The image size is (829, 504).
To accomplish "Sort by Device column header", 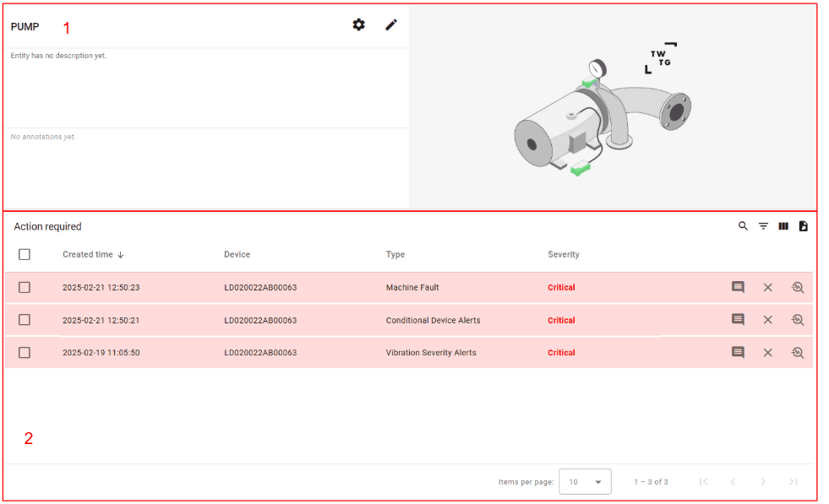I will [237, 255].
